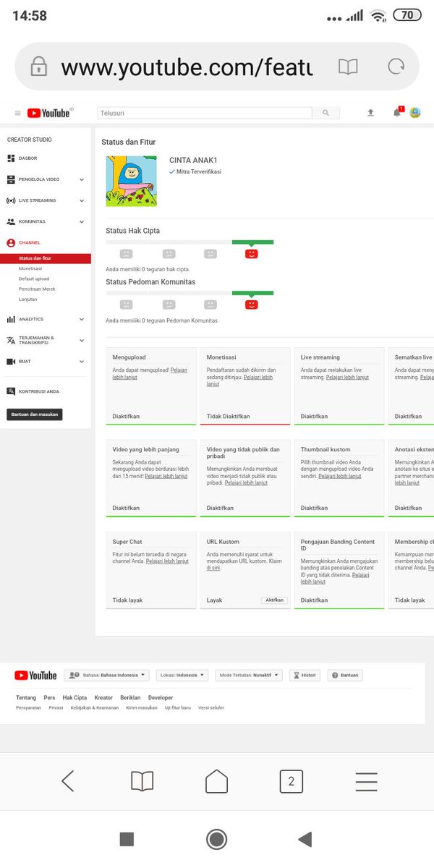Click the browser address bar URL
The width and height of the screenshot is (434, 868).
pos(187,68)
